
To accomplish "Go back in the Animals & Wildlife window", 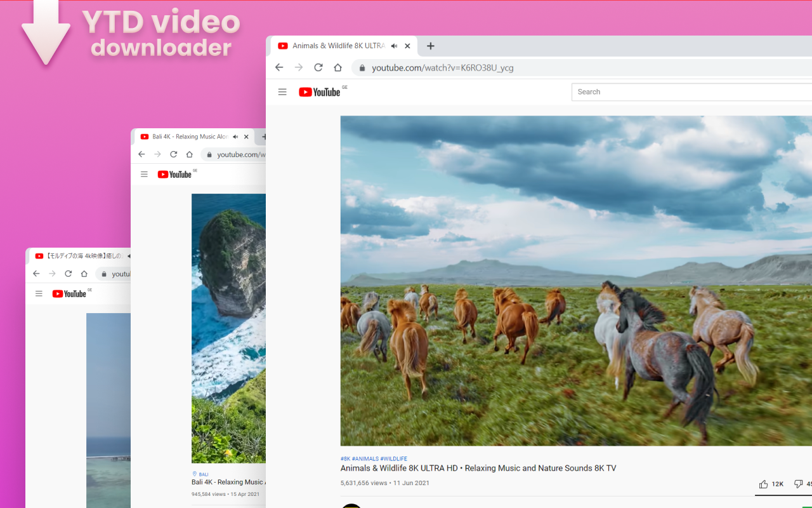I will click(279, 67).
